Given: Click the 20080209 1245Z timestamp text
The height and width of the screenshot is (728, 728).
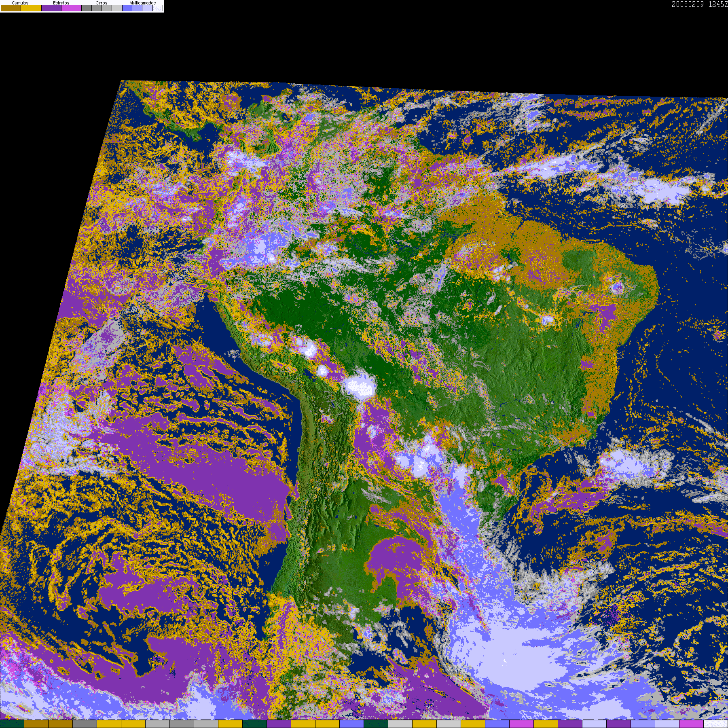Looking at the screenshot, I should pyautogui.click(x=700, y=4).
